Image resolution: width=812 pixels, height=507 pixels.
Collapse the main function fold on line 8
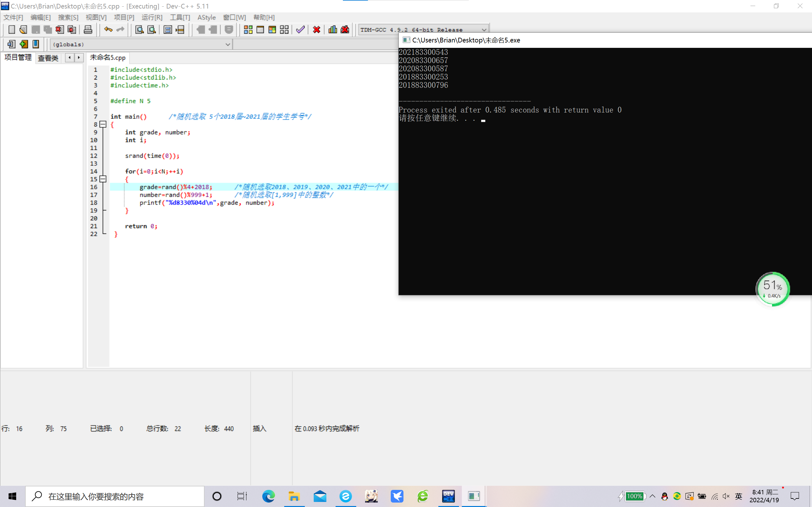click(103, 125)
